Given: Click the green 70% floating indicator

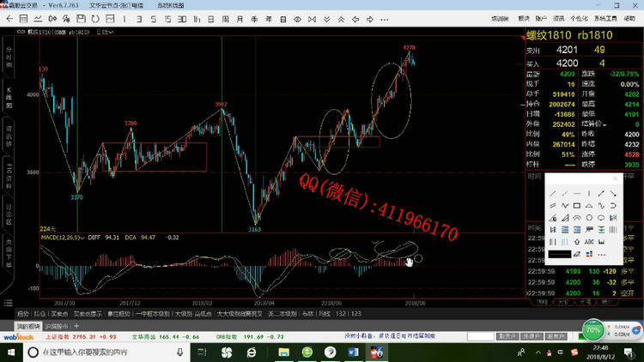Looking at the screenshot, I should (x=592, y=329).
